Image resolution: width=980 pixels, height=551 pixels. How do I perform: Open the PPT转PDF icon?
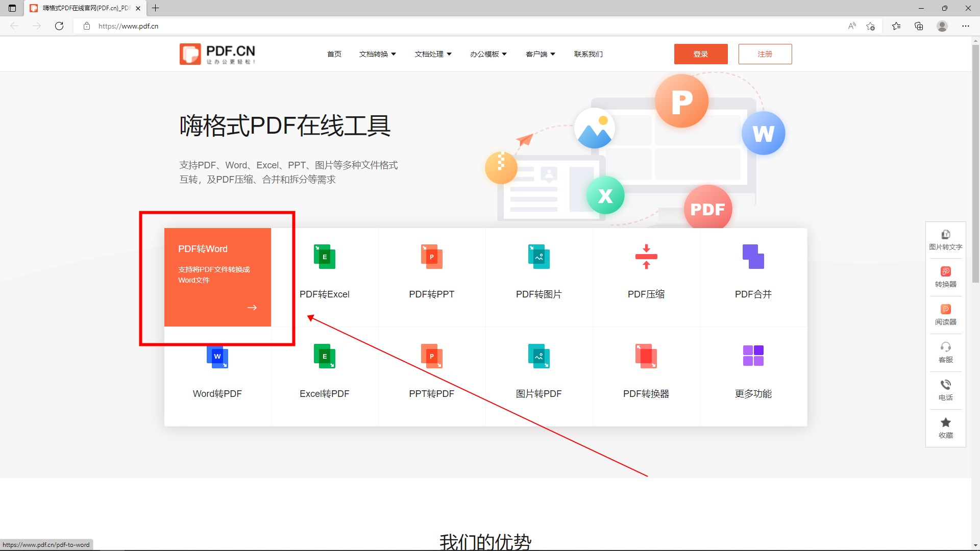432,356
